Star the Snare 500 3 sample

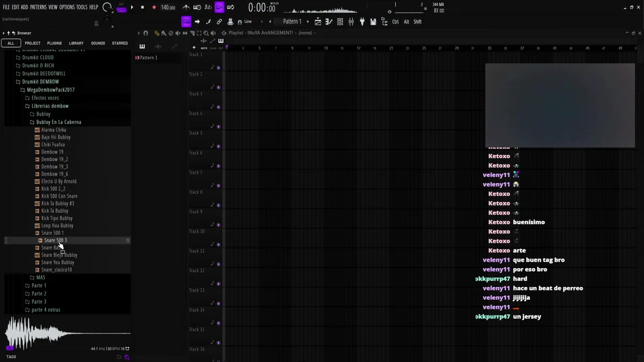(x=128, y=240)
